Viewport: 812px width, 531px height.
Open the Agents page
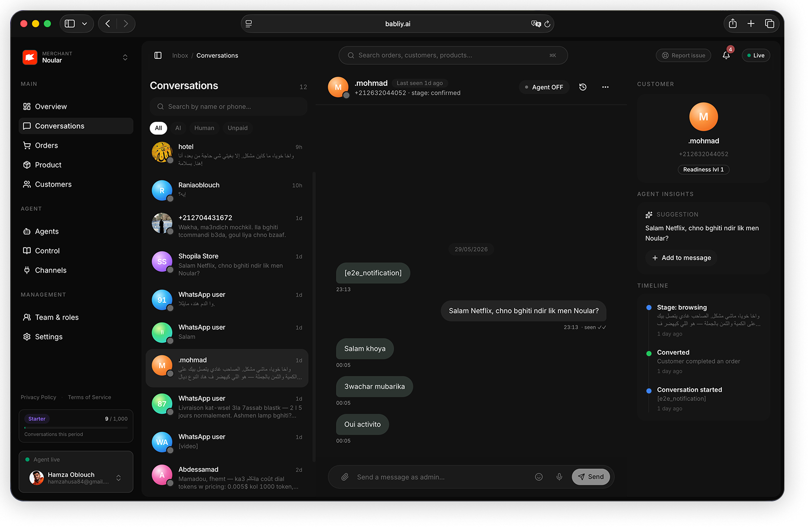(x=76, y=231)
